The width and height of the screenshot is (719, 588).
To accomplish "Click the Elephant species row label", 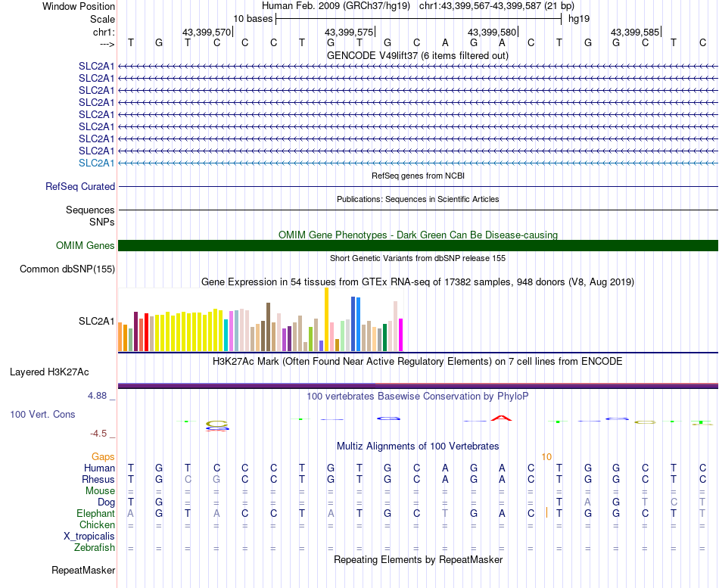I will pyautogui.click(x=96, y=514).
